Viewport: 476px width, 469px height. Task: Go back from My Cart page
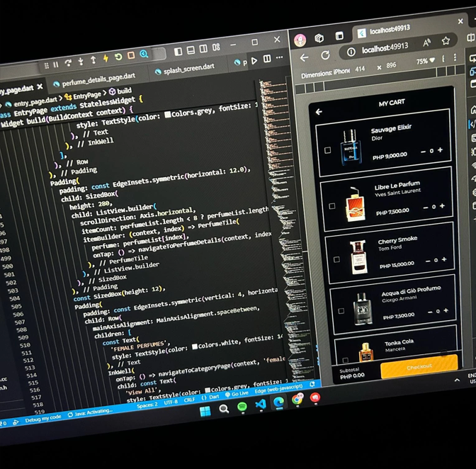[319, 112]
